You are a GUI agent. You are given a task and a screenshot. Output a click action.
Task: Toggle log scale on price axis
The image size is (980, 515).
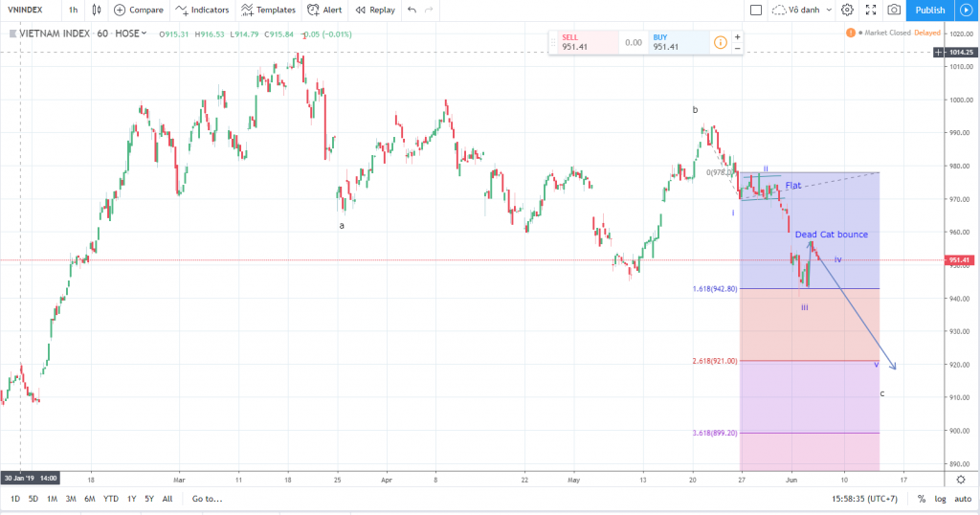[939, 499]
